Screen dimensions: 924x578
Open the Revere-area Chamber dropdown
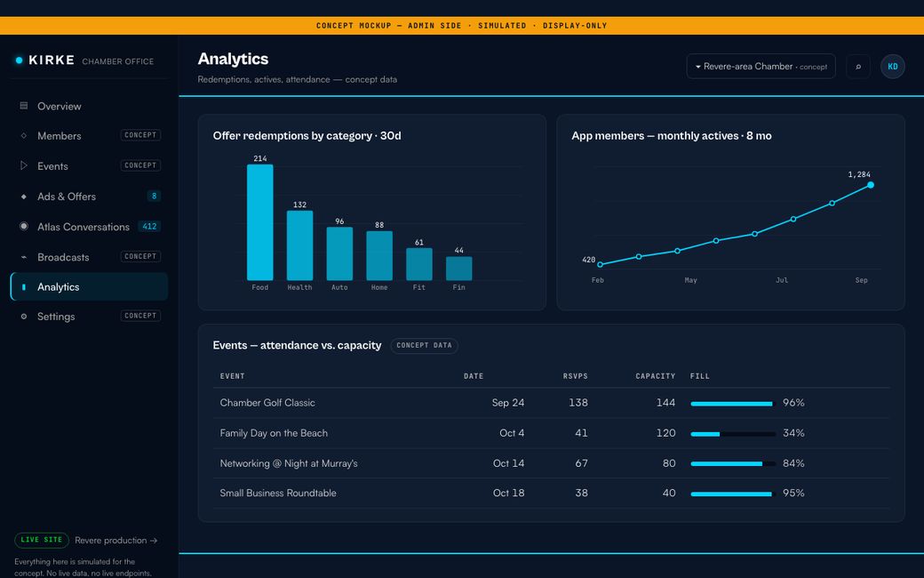[761, 67]
